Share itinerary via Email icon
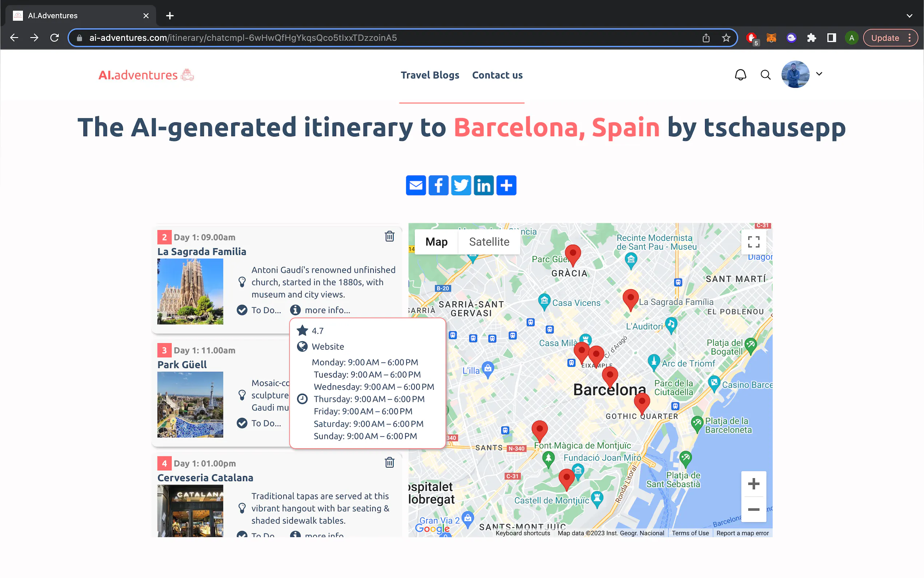 (415, 185)
